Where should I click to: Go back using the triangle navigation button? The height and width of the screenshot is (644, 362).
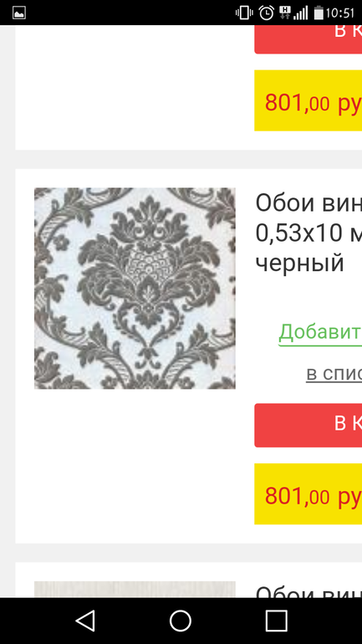coord(85,621)
